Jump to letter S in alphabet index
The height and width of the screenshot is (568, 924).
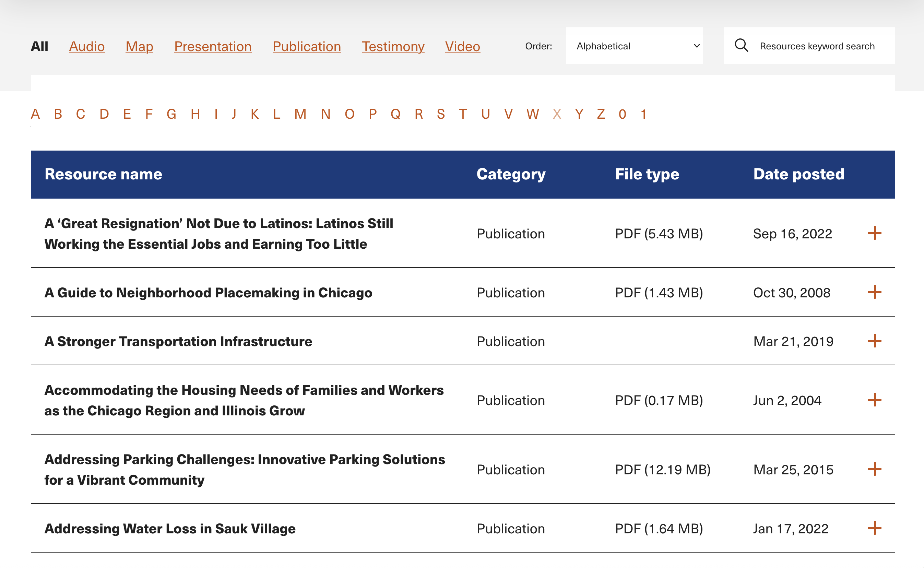tap(441, 114)
